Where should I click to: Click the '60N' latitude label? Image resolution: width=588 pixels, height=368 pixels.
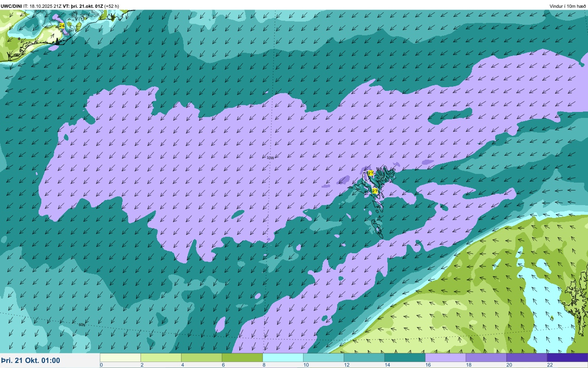(x=82, y=324)
